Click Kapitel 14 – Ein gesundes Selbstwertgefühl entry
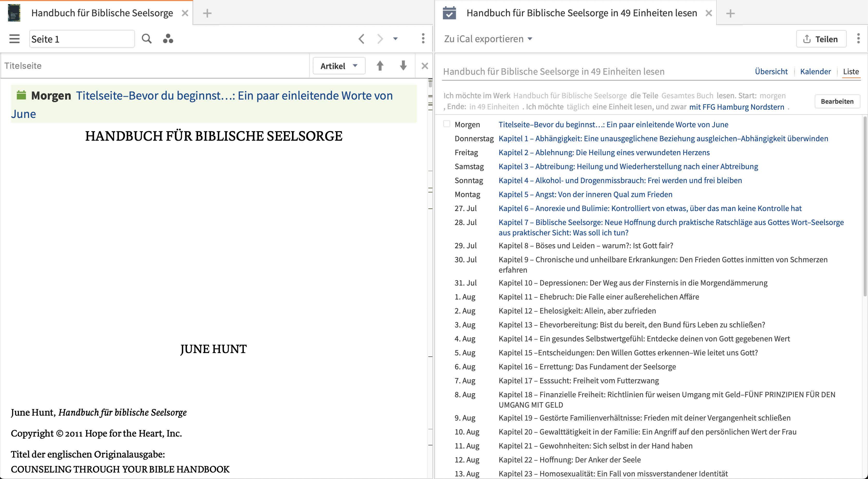 pos(644,339)
